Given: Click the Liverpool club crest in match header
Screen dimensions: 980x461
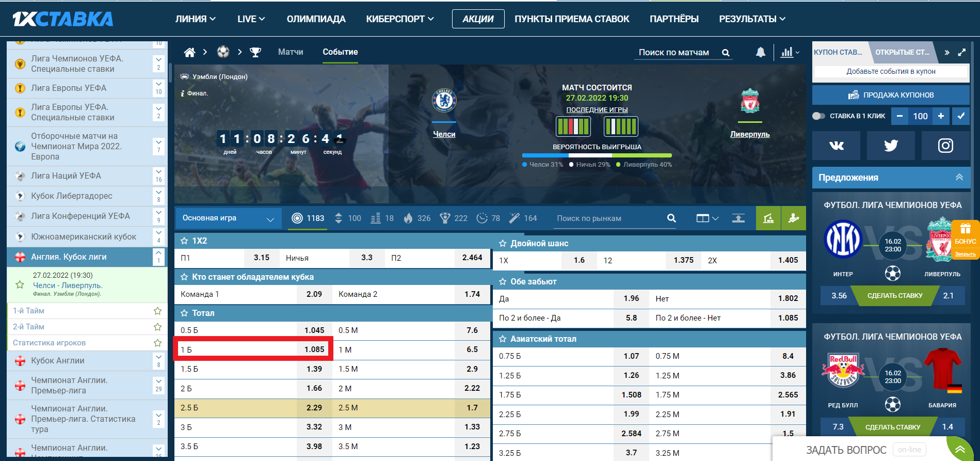Looking at the screenshot, I should coord(750,101).
